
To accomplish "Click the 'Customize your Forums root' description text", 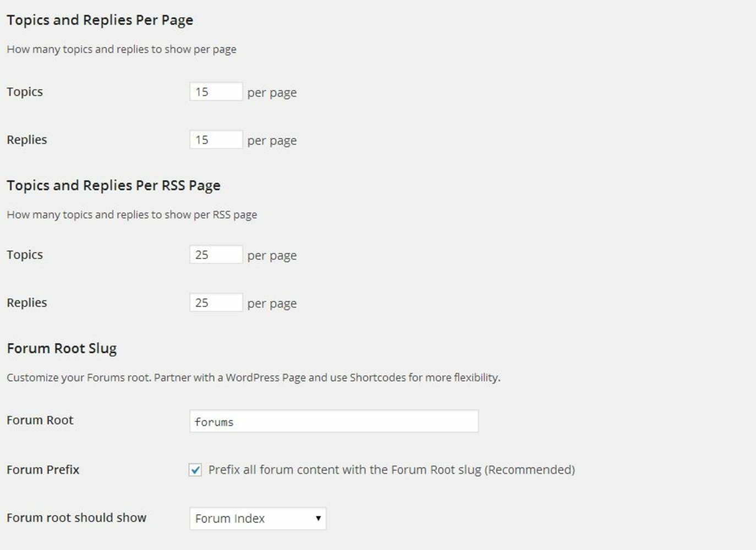I will pos(253,378).
